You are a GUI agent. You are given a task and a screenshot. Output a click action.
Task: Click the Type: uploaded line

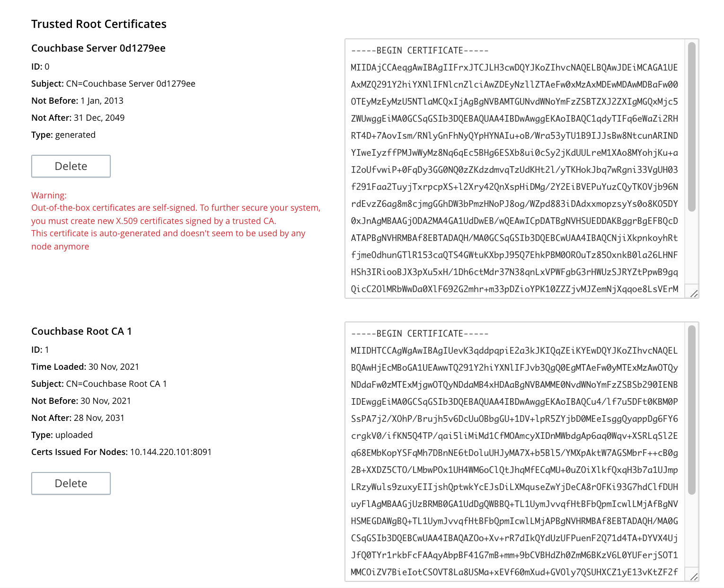pyautogui.click(x=62, y=435)
